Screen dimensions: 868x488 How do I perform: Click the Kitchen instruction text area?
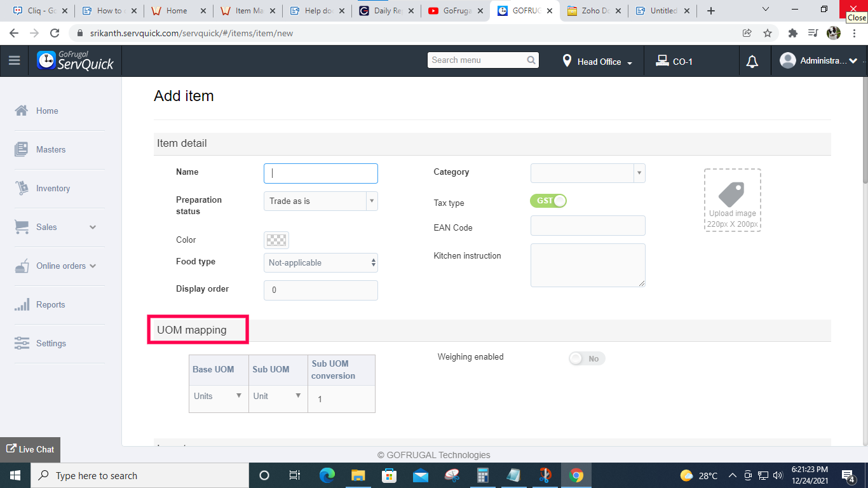(588, 265)
